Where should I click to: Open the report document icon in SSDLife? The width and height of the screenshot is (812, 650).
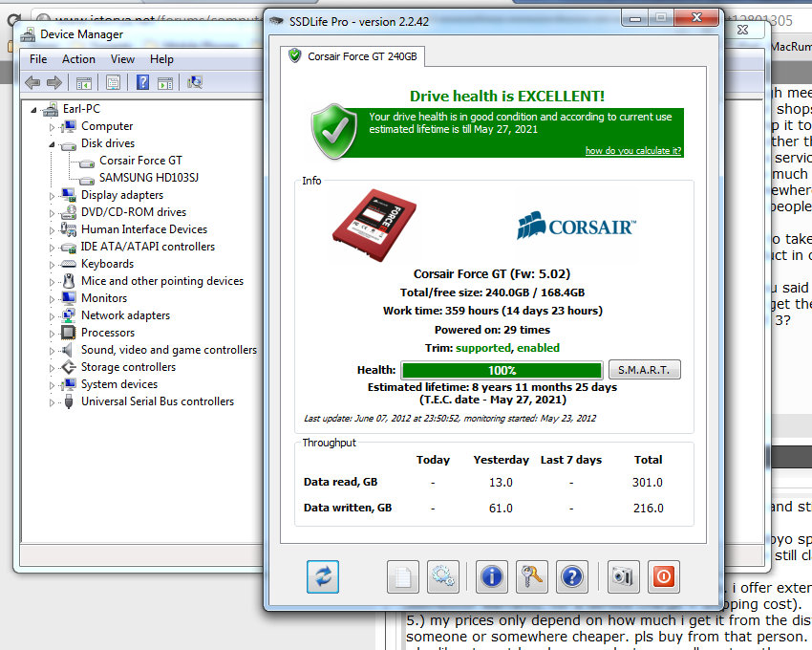tap(403, 576)
